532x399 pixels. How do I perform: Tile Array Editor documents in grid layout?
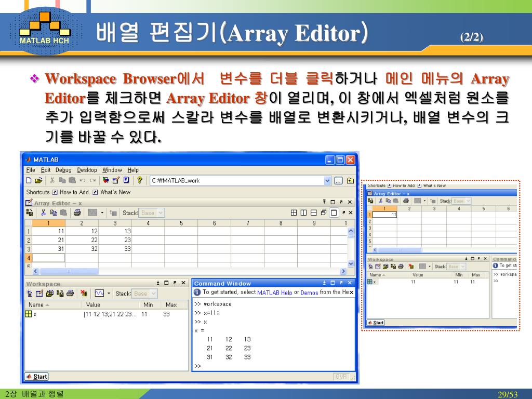point(294,212)
